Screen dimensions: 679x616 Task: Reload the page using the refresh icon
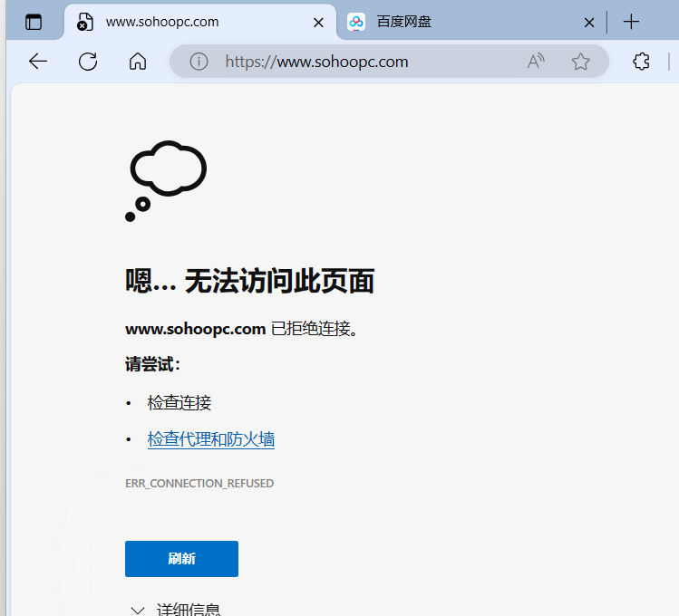(x=88, y=62)
